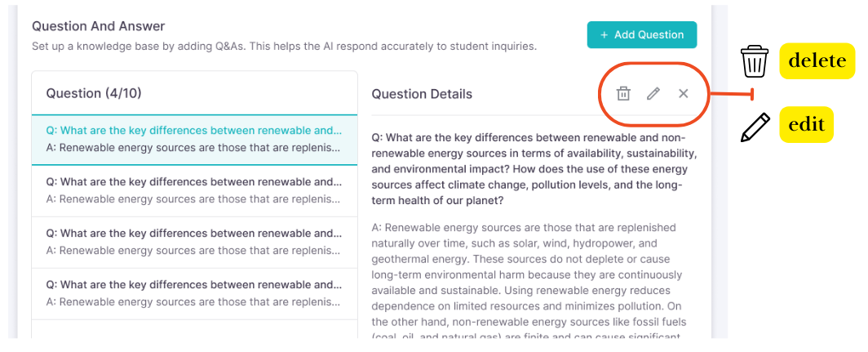
Task: Select the highlighted teal first question in list
Action: [194, 140]
